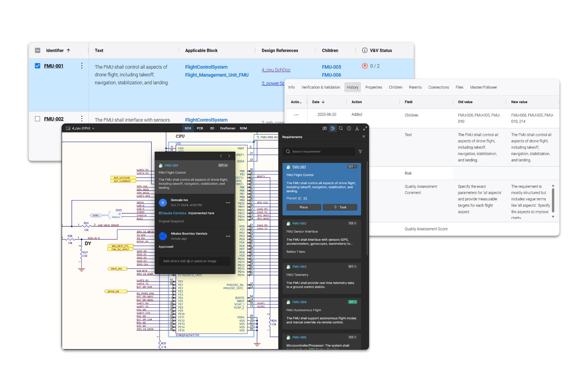
Task: Uncheck the FMU-001 row checkbox
Action: coord(37,66)
